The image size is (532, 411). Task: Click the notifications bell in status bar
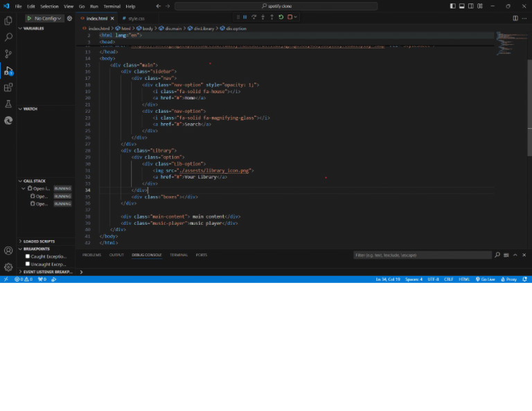524,280
